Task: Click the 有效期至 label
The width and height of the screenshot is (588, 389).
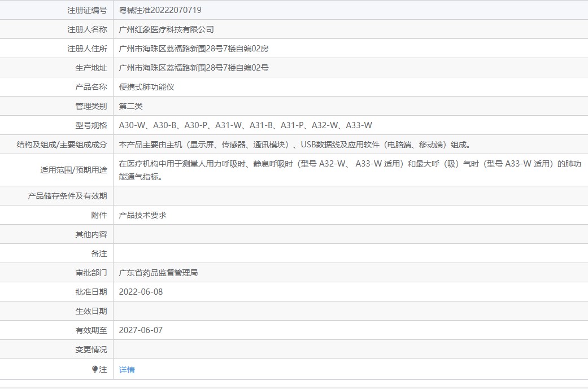Action: (x=91, y=330)
